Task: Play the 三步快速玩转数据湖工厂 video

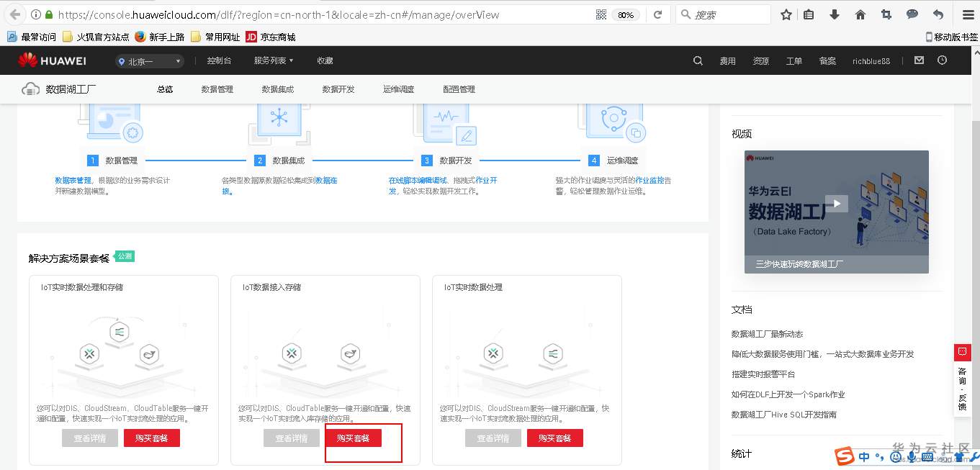Action: point(835,203)
